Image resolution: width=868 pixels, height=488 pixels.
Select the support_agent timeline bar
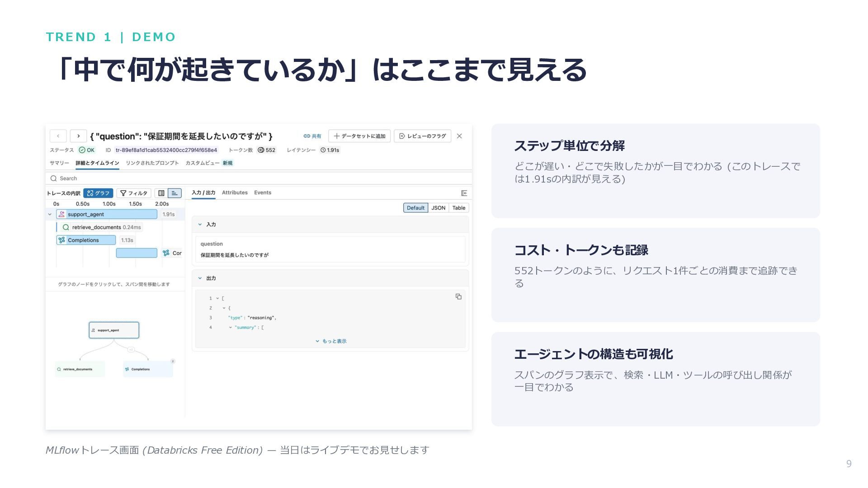coord(107,214)
